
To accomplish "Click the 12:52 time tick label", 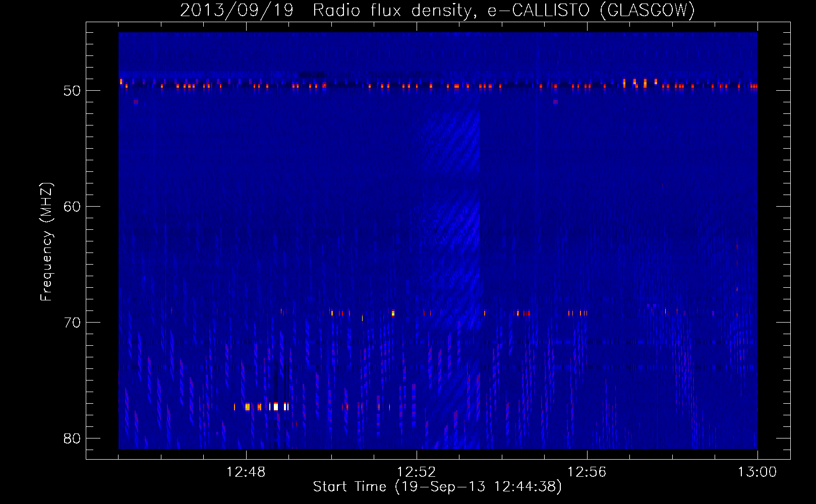I will (x=417, y=472).
